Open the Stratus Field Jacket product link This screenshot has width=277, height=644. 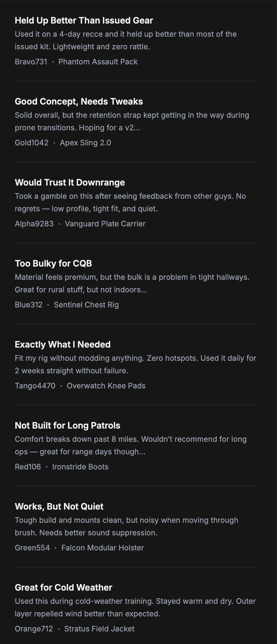coord(99,629)
